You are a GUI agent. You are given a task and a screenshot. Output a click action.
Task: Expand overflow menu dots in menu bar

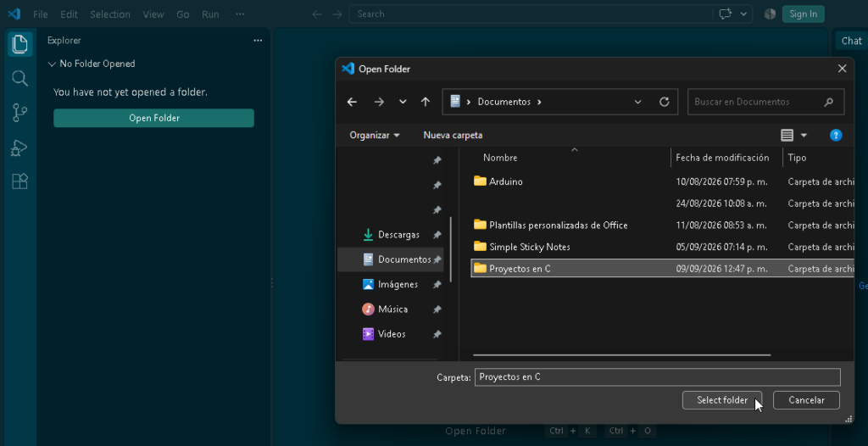pos(240,14)
